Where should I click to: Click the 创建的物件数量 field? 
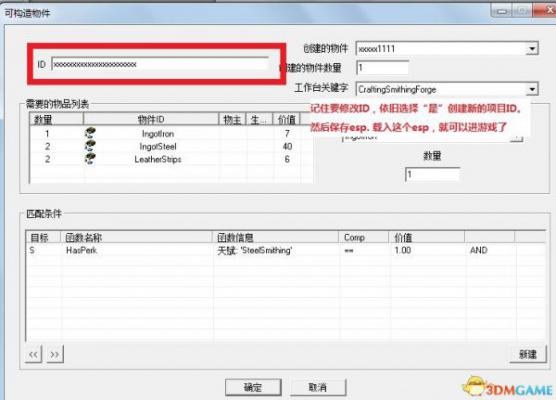(382, 67)
